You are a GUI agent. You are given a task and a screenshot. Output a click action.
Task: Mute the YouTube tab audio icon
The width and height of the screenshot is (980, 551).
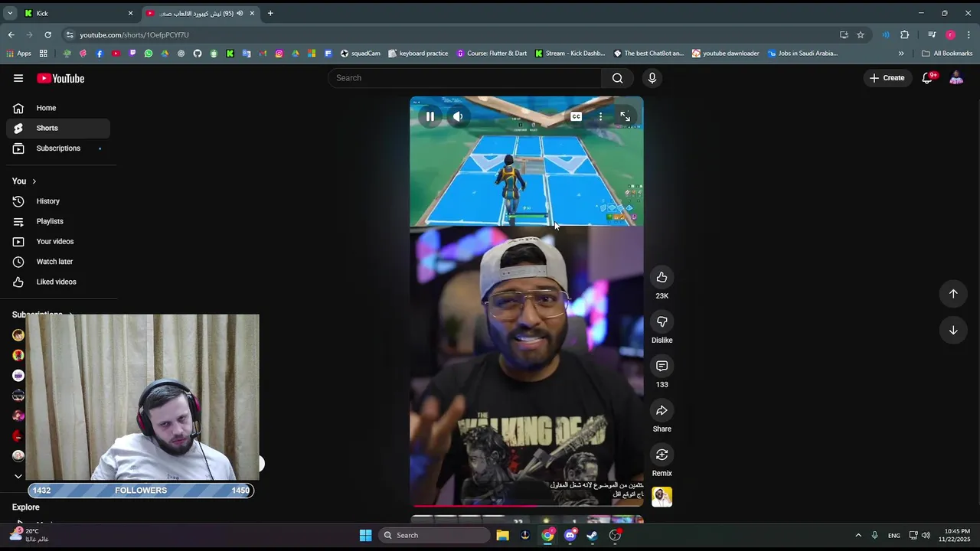pos(240,13)
